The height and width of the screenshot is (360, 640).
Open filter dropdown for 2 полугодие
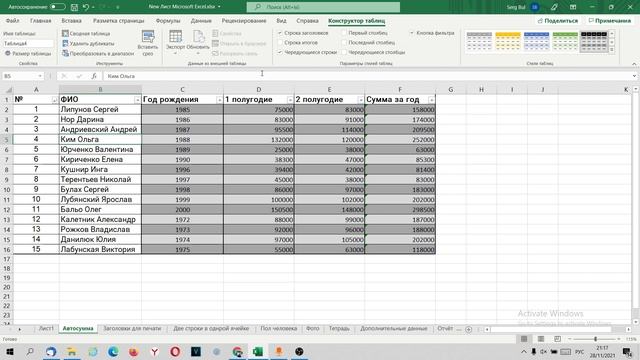360,100
